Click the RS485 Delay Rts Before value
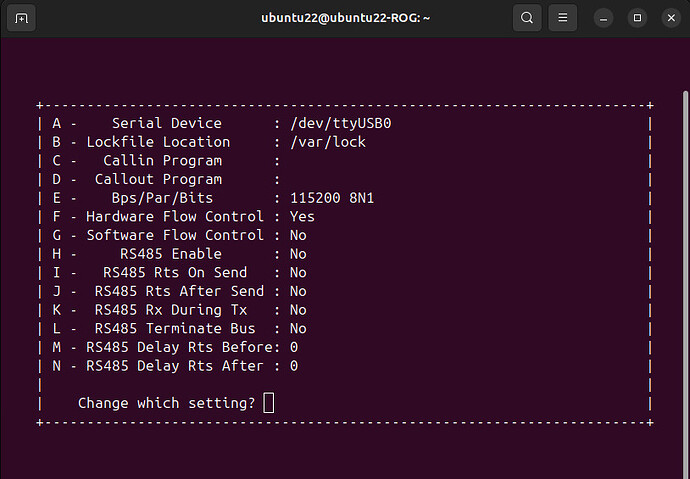690x479 pixels. pyautogui.click(x=294, y=347)
